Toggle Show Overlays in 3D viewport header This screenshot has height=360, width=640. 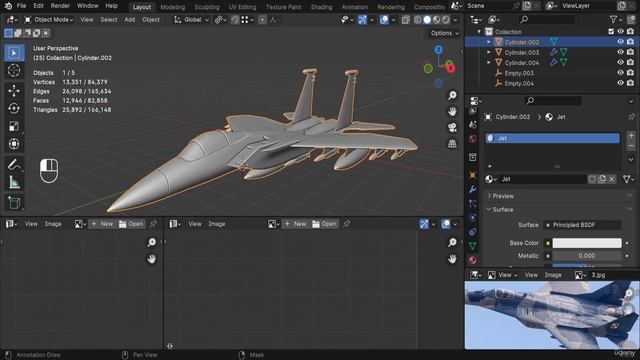point(384,20)
